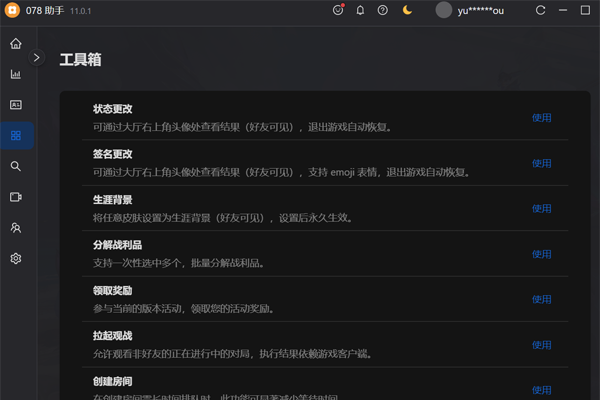Toggle dark mode moon icon

(407, 10)
